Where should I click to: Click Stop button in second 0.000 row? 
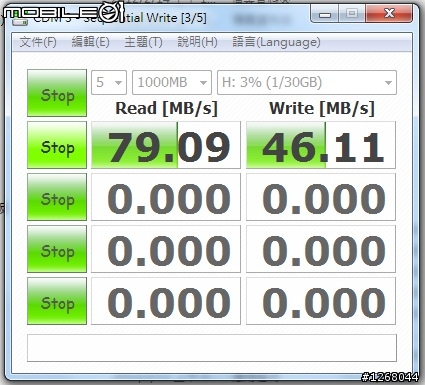57,197
